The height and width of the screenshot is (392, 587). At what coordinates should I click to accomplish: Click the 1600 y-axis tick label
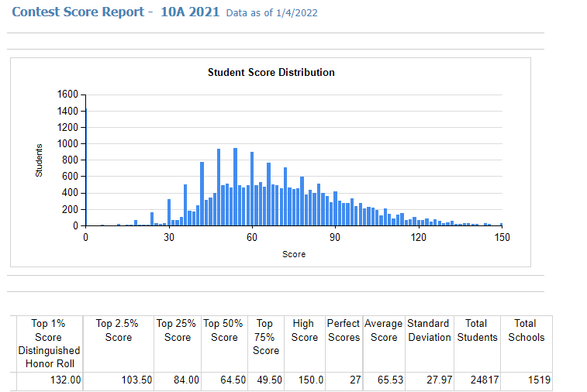coord(67,95)
